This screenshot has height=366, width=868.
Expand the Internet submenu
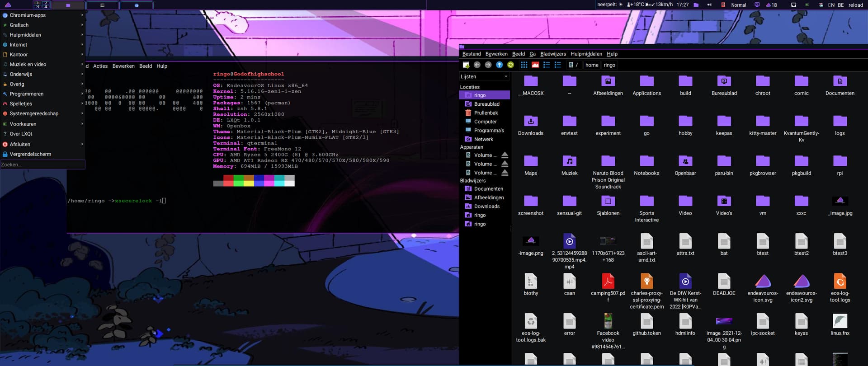tap(42, 45)
